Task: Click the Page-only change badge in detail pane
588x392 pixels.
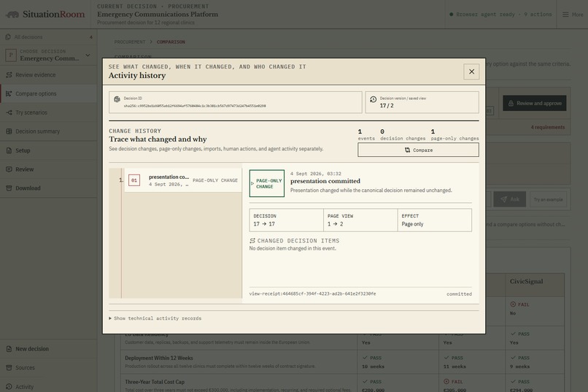Action: click(267, 183)
